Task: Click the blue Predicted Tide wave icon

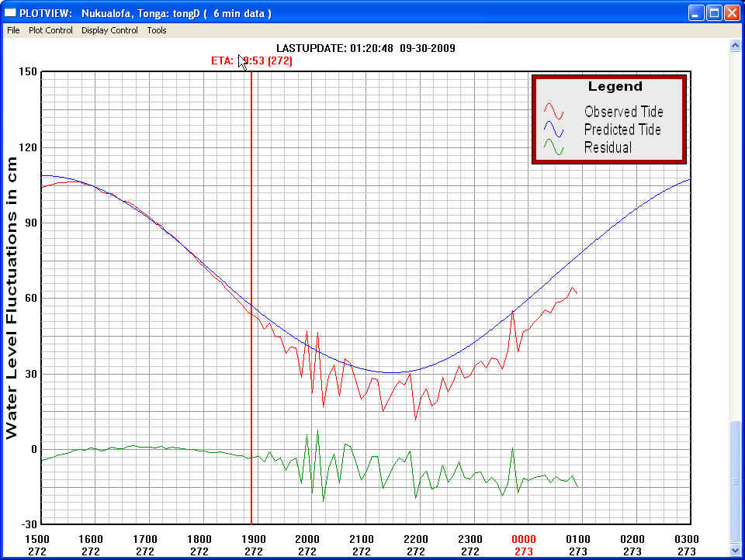Action: (x=553, y=129)
